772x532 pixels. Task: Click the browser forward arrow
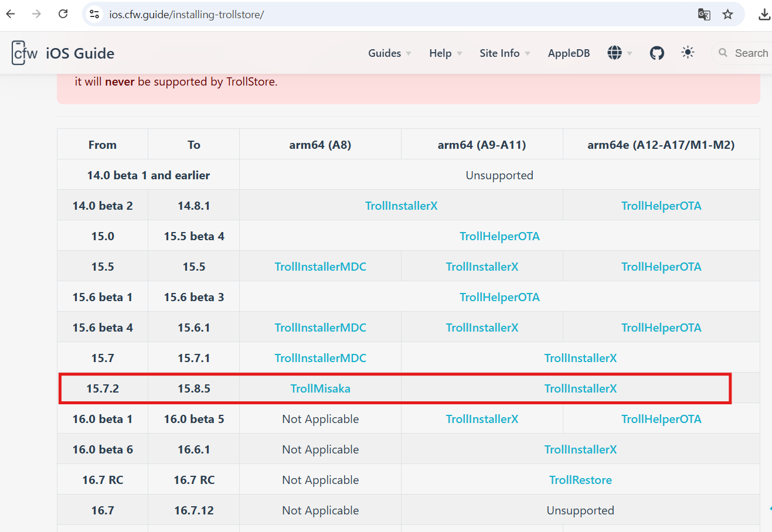click(x=36, y=14)
